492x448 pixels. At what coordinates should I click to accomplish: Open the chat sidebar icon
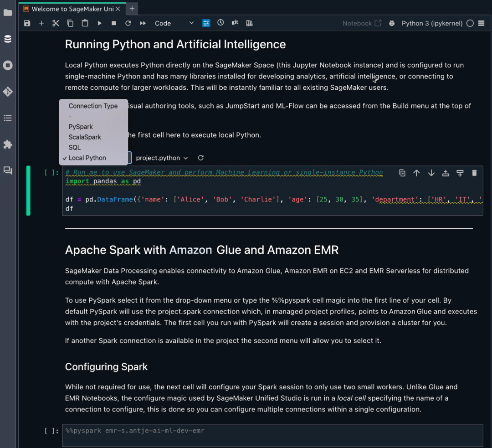[x=8, y=170]
